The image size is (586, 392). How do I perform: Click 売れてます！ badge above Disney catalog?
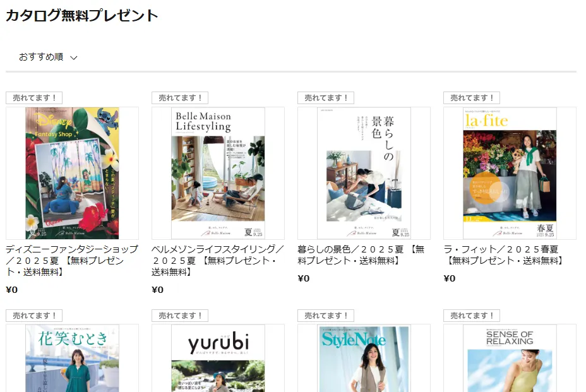pyautogui.click(x=34, y=98)
